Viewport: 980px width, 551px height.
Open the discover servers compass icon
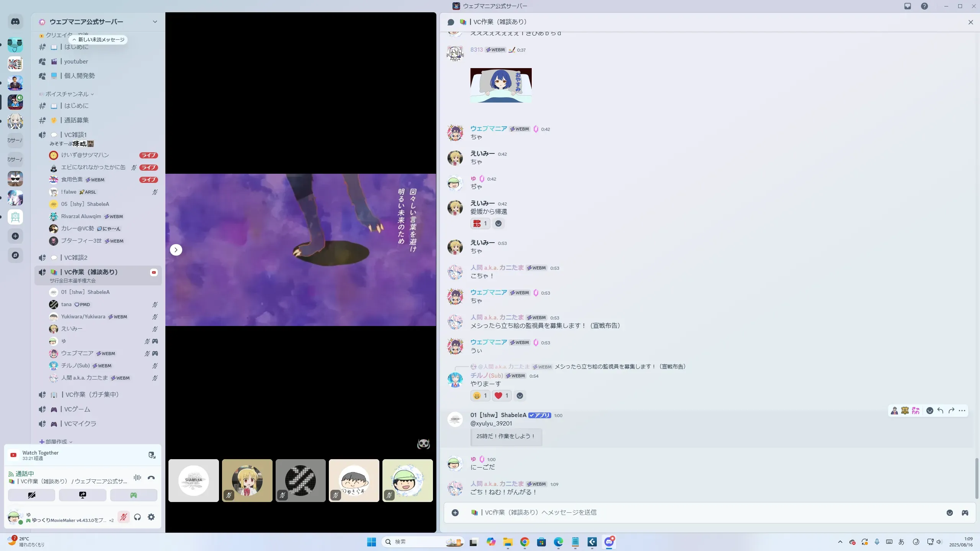coord(15,255)
